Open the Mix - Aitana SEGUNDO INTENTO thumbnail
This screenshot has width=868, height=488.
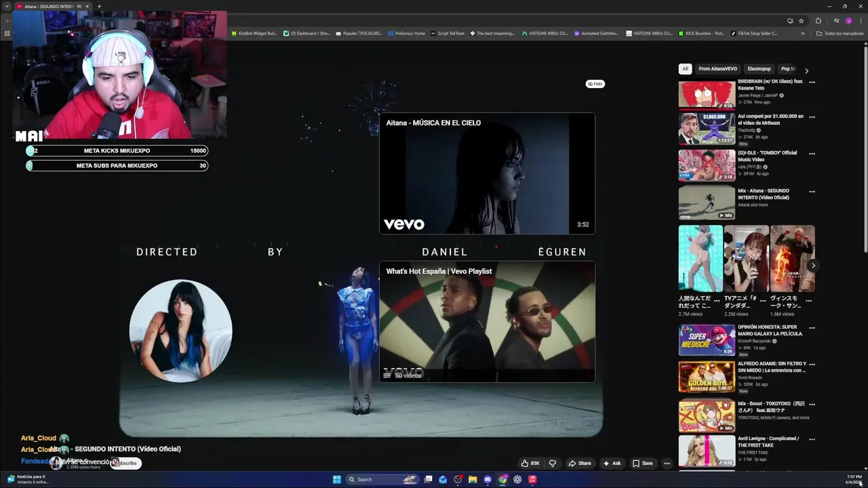tap(707, 203)
